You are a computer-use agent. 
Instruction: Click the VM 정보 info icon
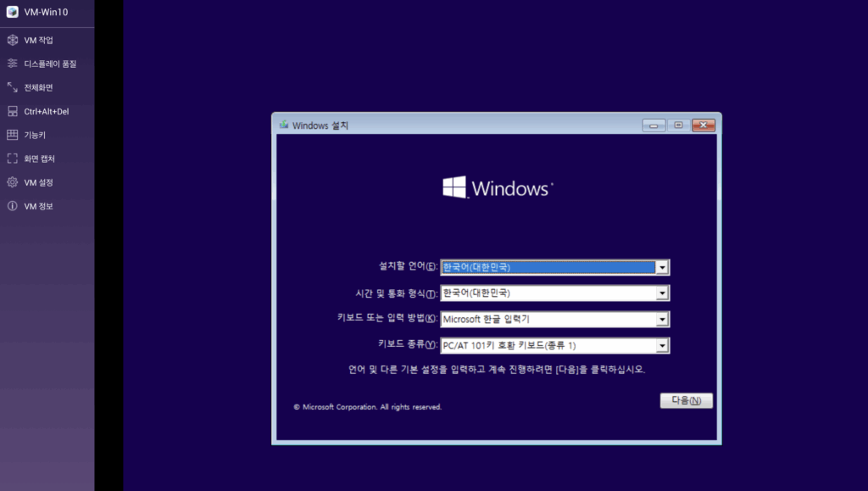(12, 206)
